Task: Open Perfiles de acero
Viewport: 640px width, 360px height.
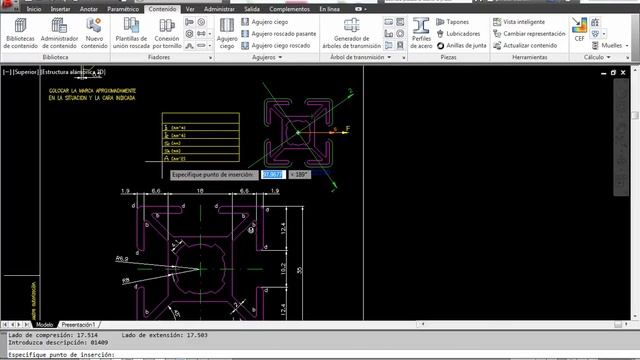Action: coord(421,33)
